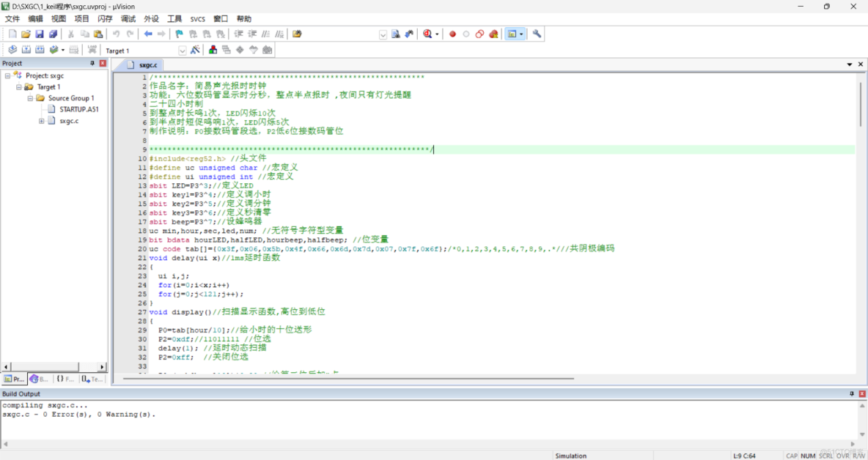Select Software Packs icon
Viewport: 868px width, 460px height.
tap(254, 50)
